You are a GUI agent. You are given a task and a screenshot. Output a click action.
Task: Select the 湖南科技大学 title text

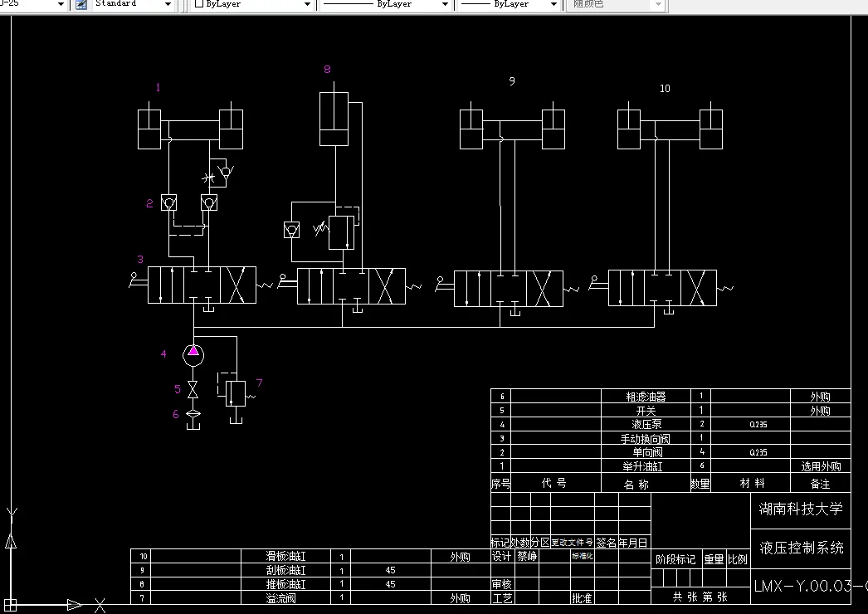[801, 509]
